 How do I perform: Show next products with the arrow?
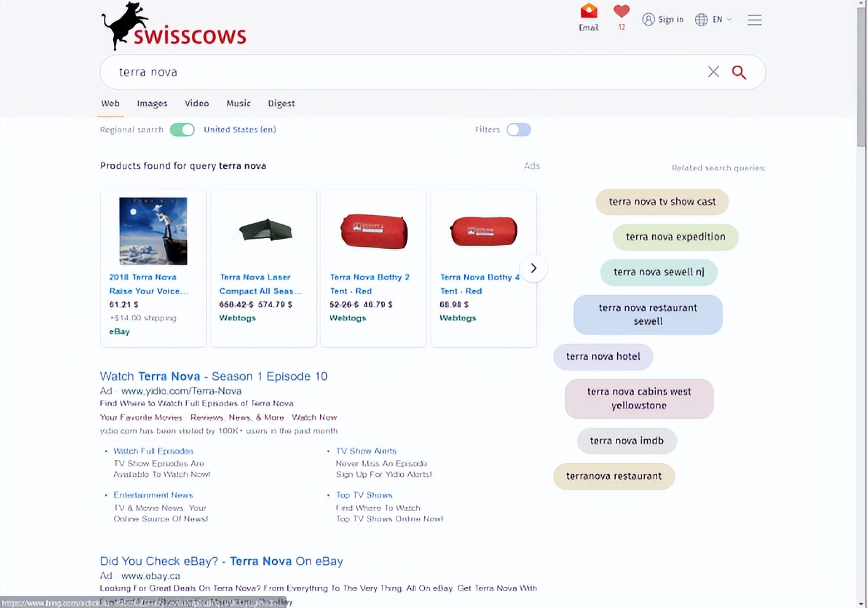[x=534, y=268]
